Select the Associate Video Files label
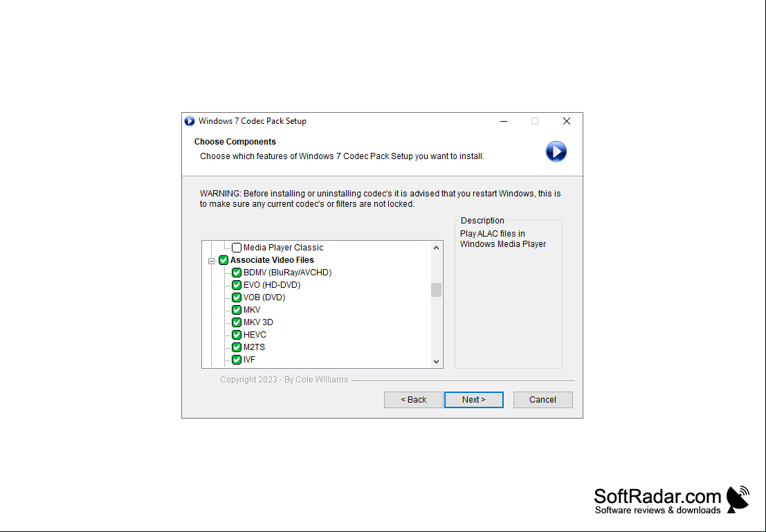This screenshot has width=766, height=532. pos(272,260)
